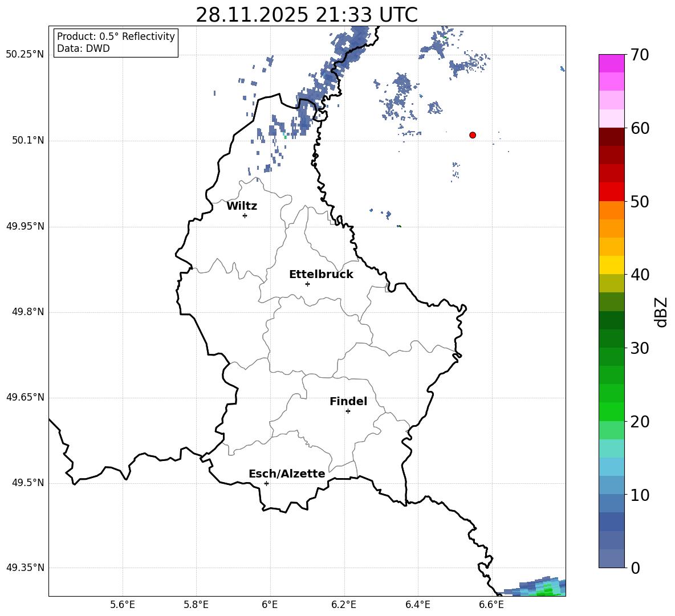Click the Wiltz station cross marker
This screenshot has width=675, height=616.
click(245, 215)
